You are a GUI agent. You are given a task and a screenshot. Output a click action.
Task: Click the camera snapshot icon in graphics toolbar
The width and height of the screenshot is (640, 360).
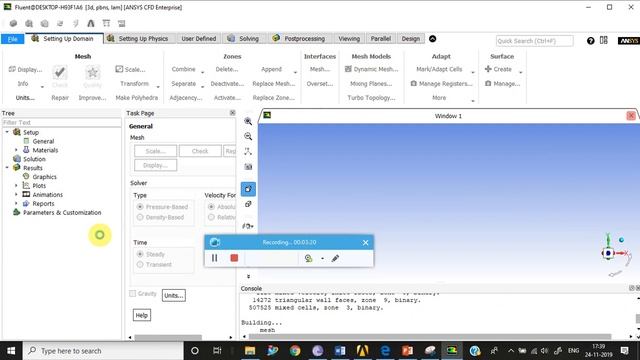point(248,167)
